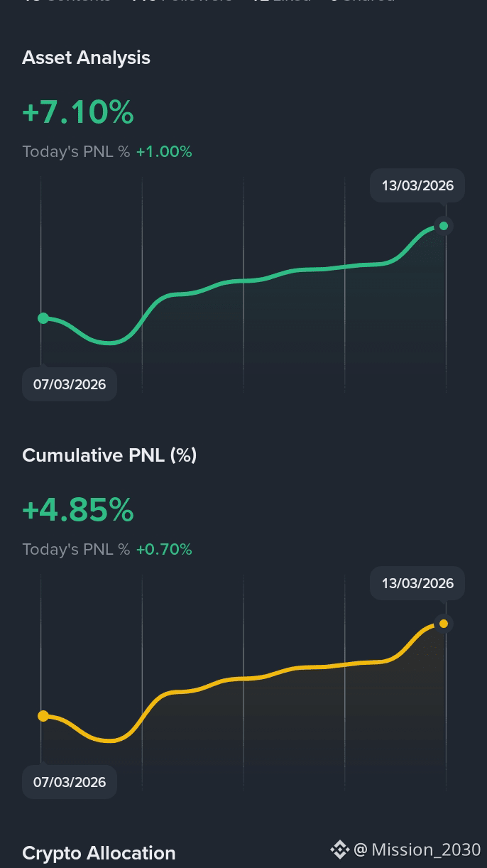The height and width of the screenshot is (868, 487).
Task: Tap the 13/03/2026 tooltip on Cumulative PNL chart
Action: pos(417,583)
